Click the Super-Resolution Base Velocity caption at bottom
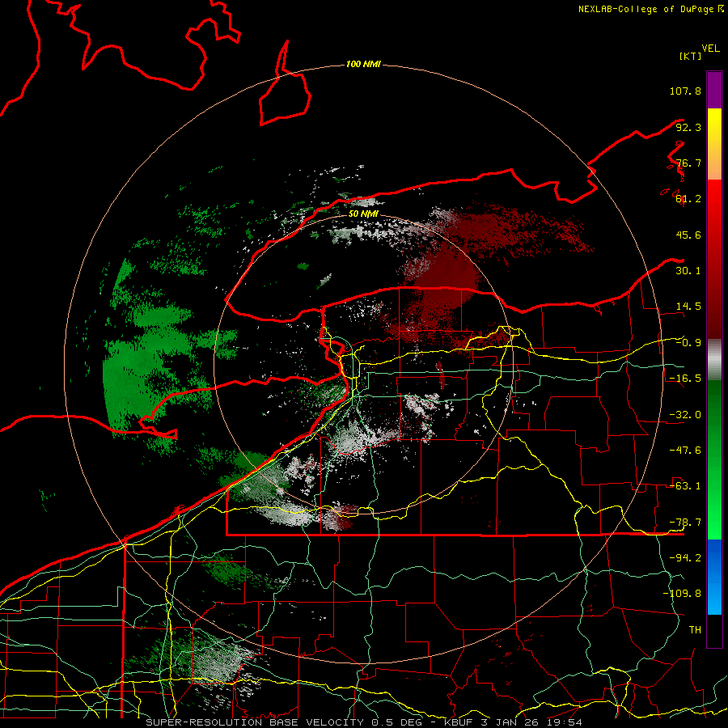Image resolution: width=728 pixels, height=728 pixels. pos(364,722)
